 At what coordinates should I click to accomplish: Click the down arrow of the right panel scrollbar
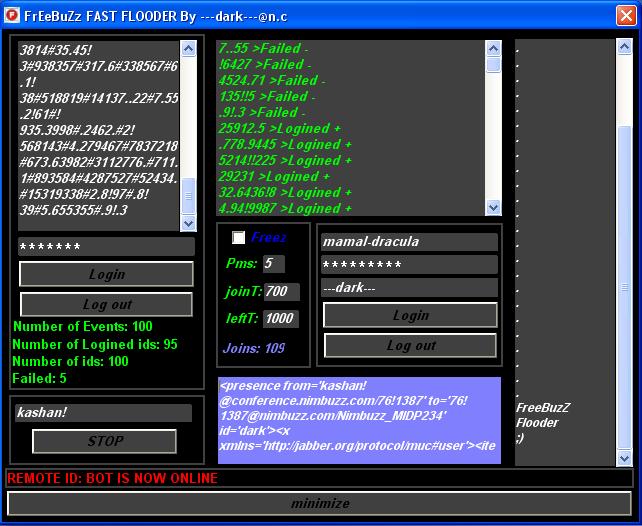click(x=624, y=458)
